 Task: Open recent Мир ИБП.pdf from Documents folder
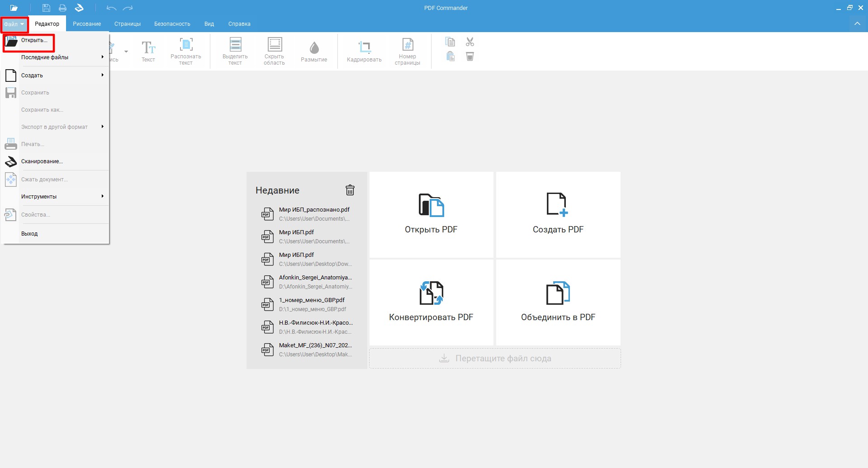click(307, 236)
